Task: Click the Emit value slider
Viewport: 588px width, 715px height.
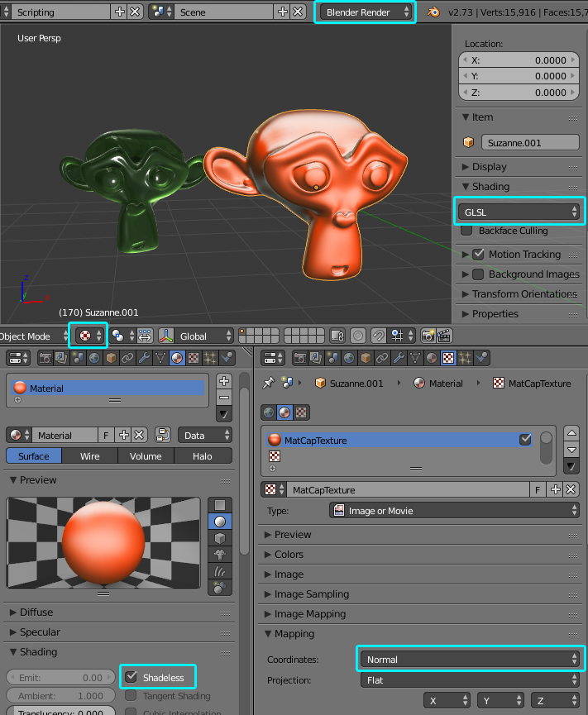Action: point(60,677)
